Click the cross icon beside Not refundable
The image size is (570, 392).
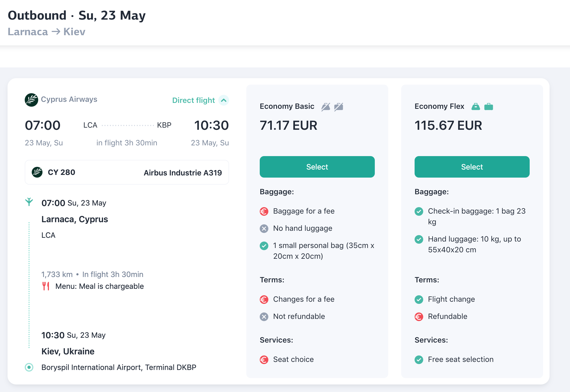coord(264,317)
